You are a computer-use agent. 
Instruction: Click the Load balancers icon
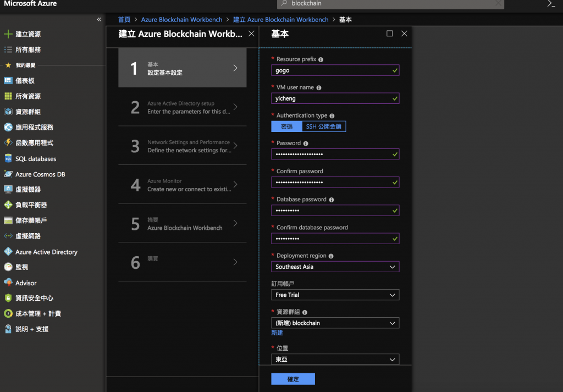pos(8,205)
